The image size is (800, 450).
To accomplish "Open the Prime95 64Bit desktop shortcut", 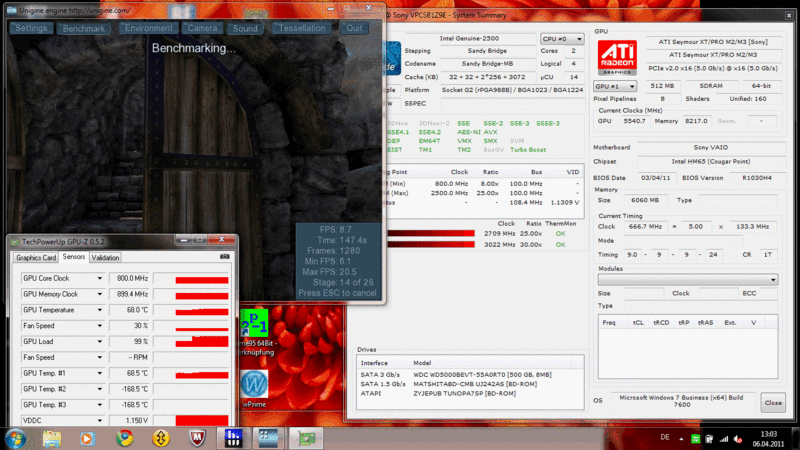I will 255,333.
